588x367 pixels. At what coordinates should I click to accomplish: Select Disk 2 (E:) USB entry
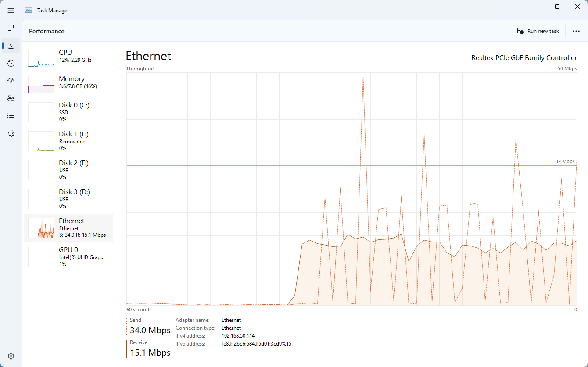[68, 170]
